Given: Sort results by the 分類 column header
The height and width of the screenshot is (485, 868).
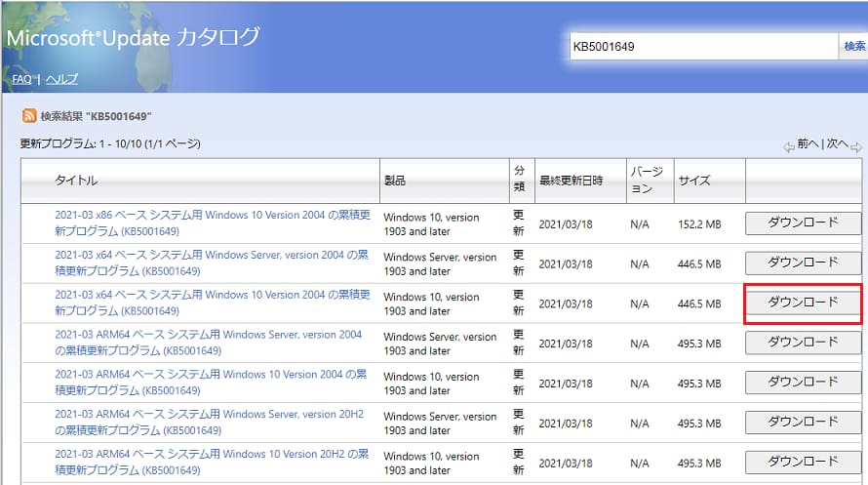Looking at the screenshot, I should click(519, 180).
